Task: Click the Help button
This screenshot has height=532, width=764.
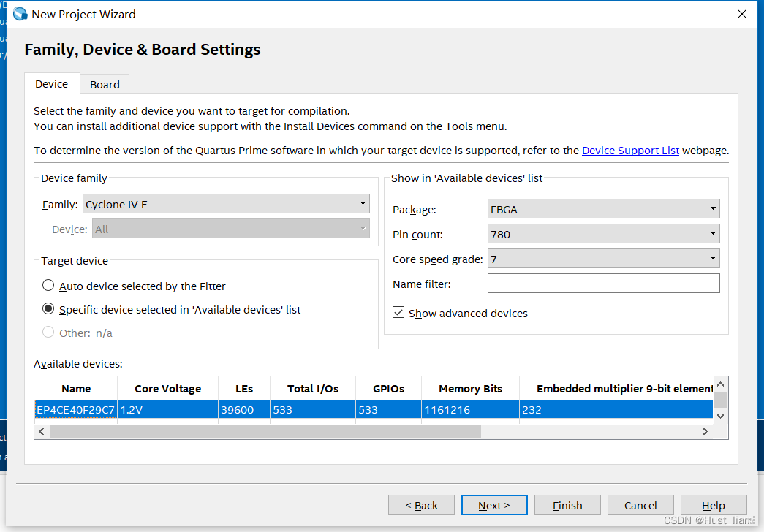Action: (x=714, y=505)
